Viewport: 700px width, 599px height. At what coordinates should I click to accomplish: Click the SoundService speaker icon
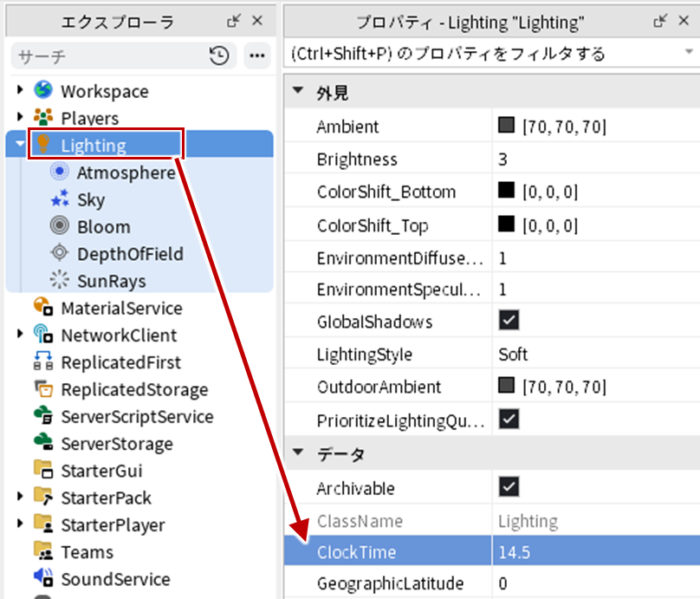(43, 577)
